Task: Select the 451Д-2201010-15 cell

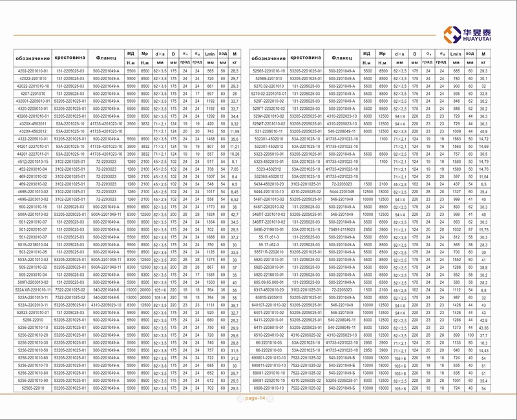Action: tap(33, 162)
